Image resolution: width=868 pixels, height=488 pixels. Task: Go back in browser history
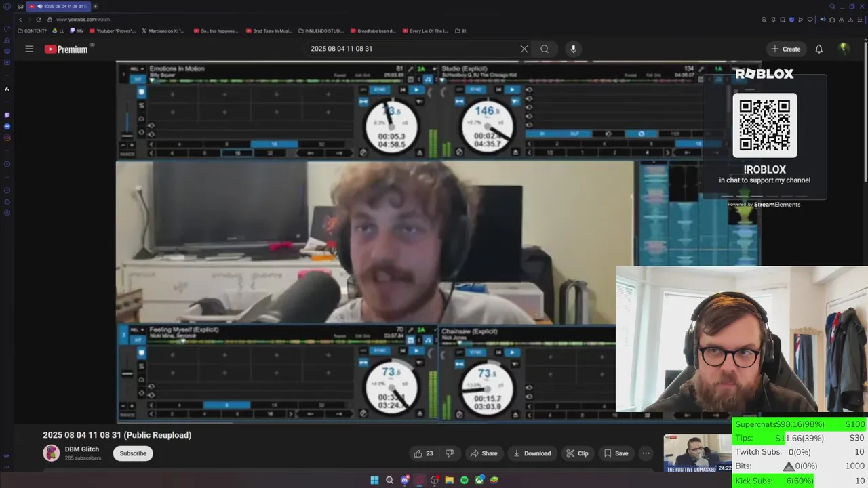[x=20, y=20]
